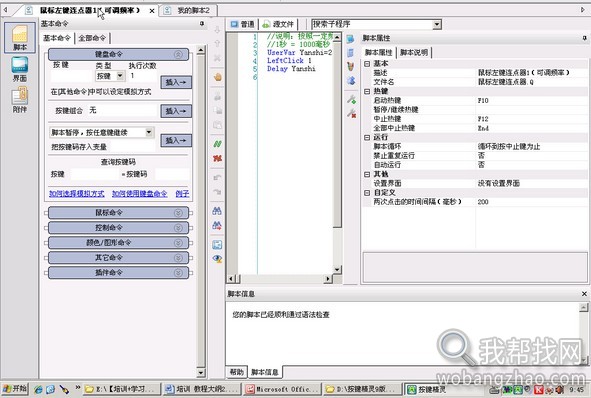The image size is (591, 398).
Task: Switch to the 普通 view tab
Action: coord(243,24)
